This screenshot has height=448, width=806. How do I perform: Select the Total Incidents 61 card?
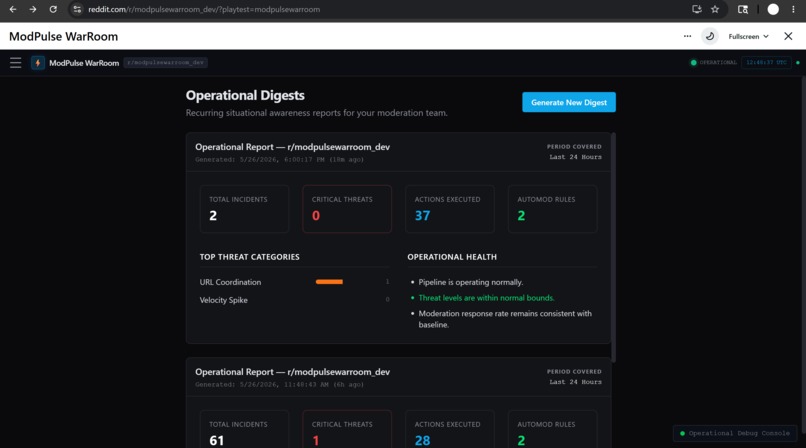(244, 430)
